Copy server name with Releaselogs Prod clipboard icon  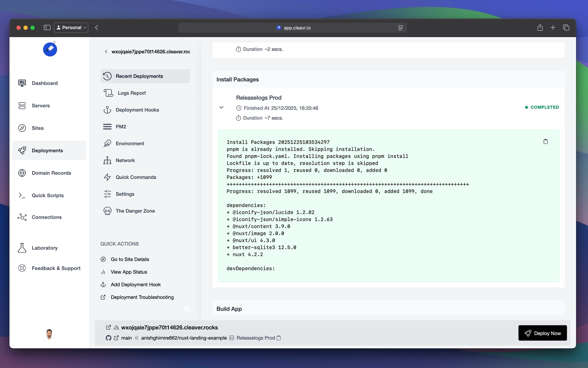(x=279, y=338)
